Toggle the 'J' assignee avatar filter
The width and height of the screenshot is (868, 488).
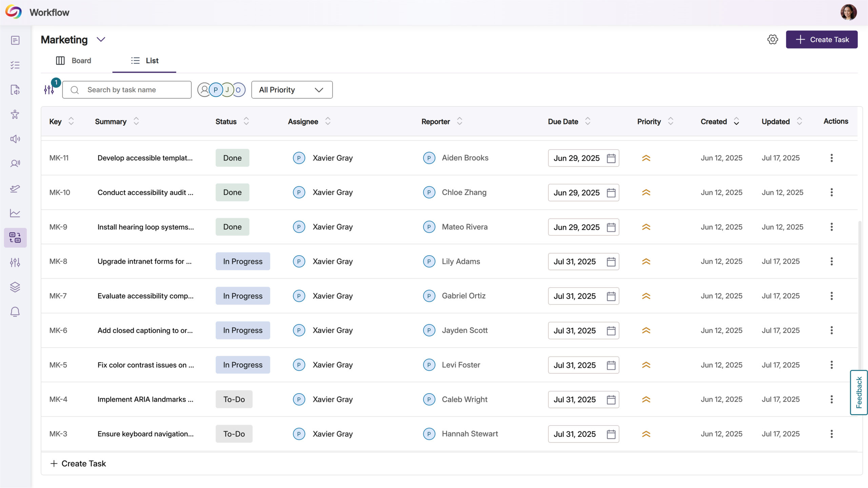coord(227,90)
